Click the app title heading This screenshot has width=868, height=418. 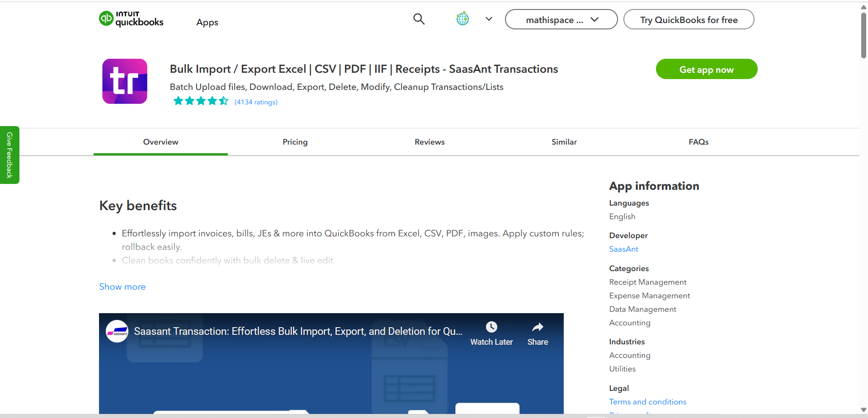pos(363,69)
